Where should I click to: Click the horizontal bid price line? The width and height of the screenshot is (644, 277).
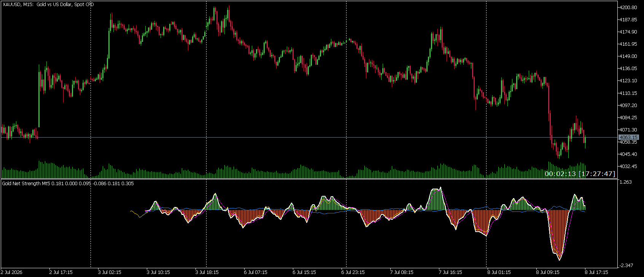coord(309,137)
